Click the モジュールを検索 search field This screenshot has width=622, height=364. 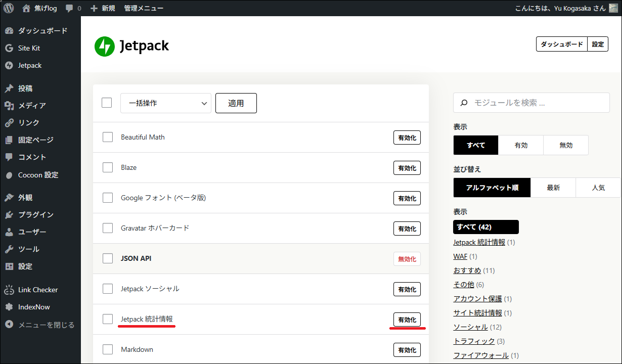pyautogui.click(x=536, y=103)
